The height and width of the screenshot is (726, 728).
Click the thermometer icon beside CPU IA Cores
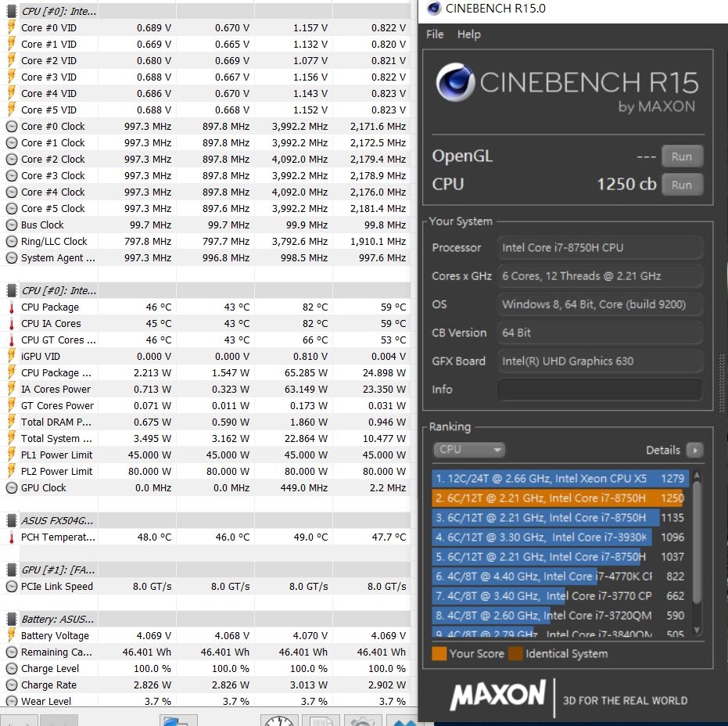[x=12, y=324]
